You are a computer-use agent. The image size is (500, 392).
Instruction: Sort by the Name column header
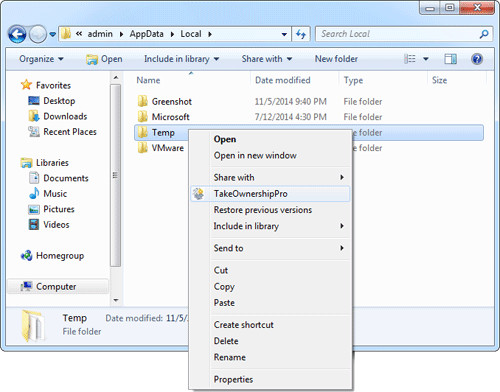[148, 80]
